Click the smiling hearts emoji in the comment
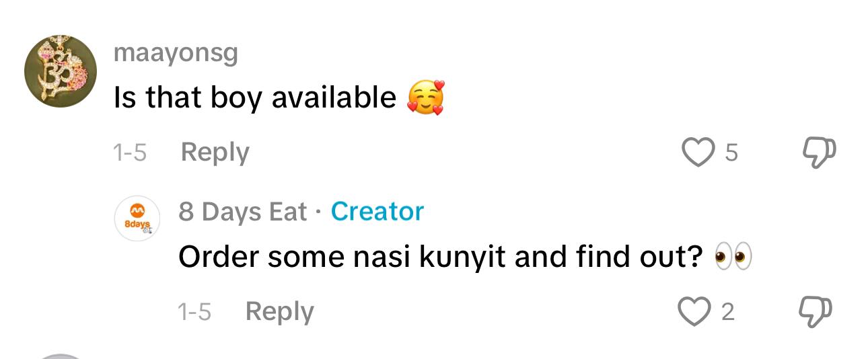Screen dimensions: 868x359 (x=425, y=98)
